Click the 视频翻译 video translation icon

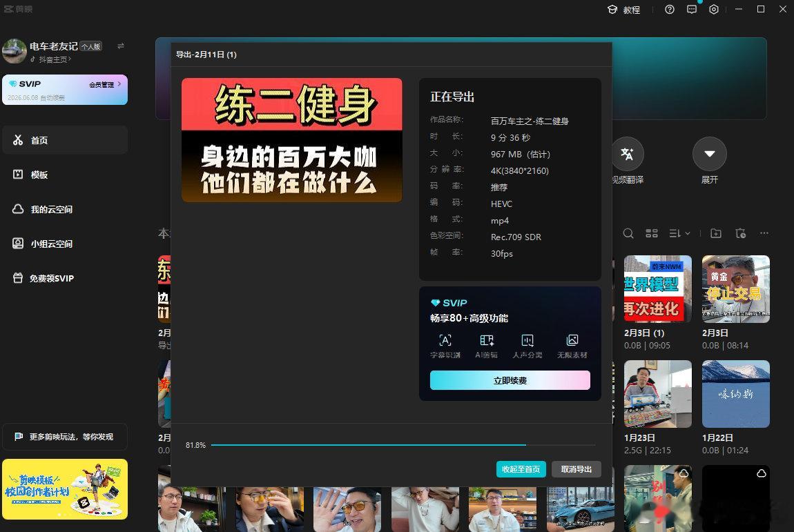click(x=628, y=153)
